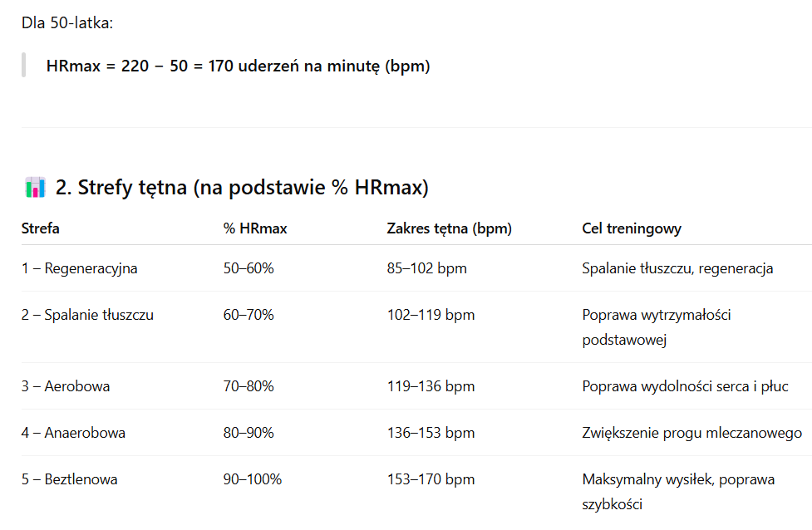
Task: Click the 153–170 bpm value
Action: click(x=431, y=479)
